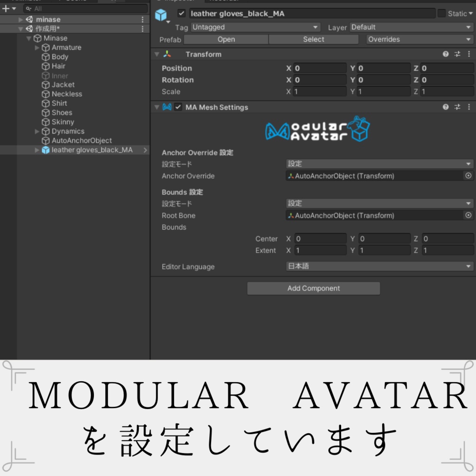Open Editor Language 日本語 dropdown

coord(379,266)
